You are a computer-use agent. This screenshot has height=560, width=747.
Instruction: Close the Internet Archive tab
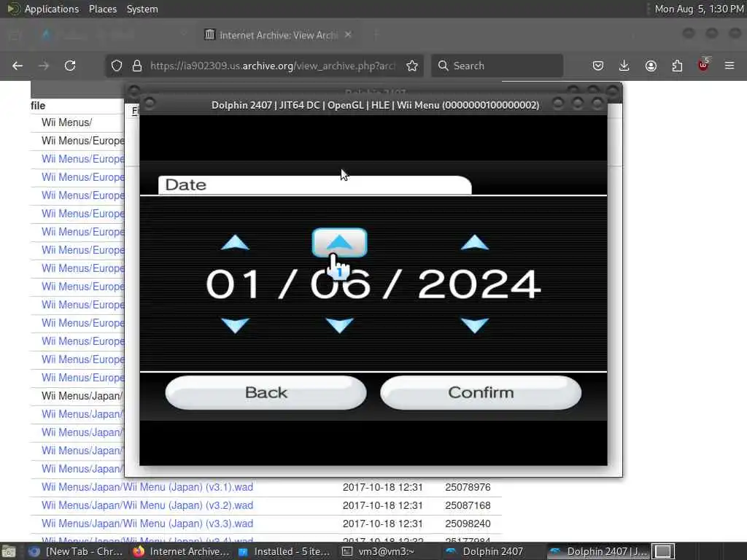pyautogui.click(x=348, y=34)
